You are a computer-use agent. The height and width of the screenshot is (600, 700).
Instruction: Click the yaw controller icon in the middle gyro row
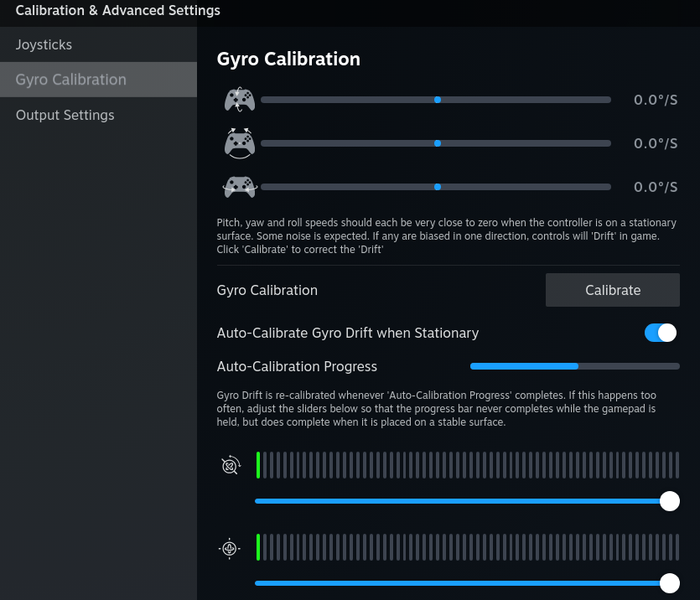click(240, 143)
